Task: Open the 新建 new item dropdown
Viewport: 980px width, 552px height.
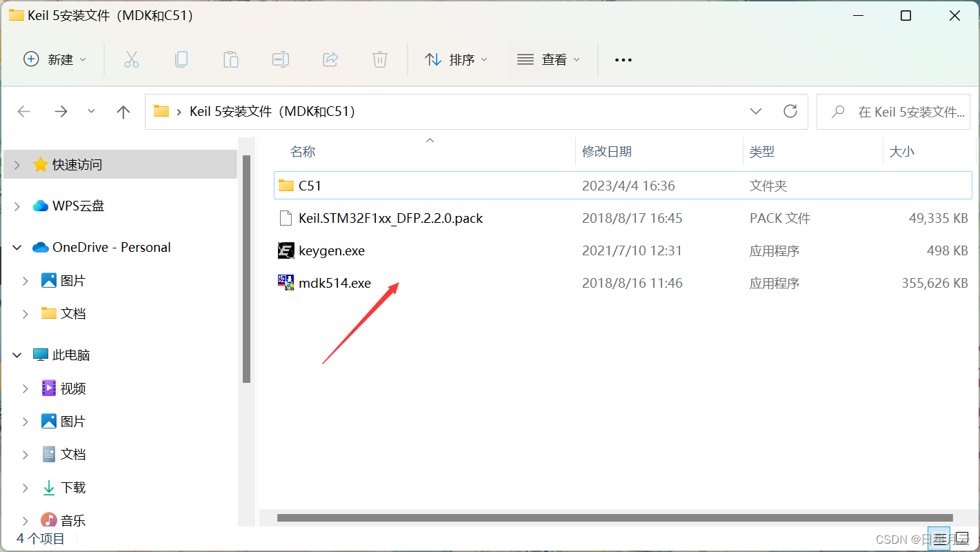Action: tap(55, 59)
